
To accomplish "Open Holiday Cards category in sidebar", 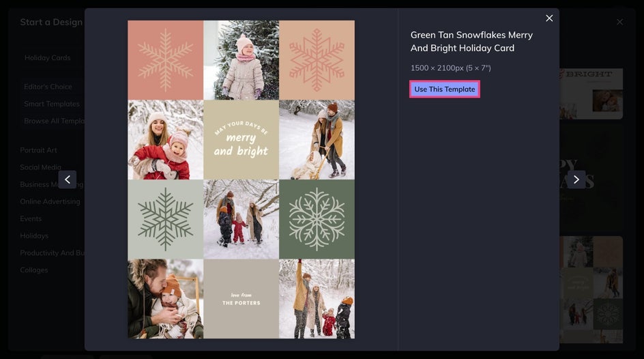I will (x=47, y=58).
